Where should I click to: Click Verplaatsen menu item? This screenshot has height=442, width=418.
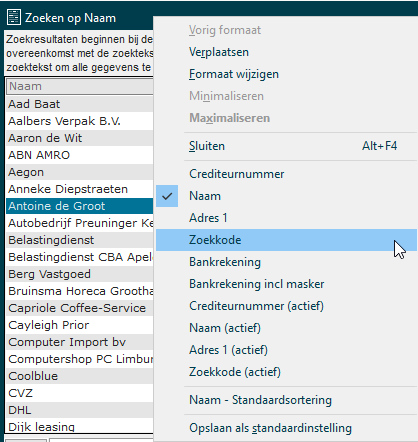tap(286, 52)
